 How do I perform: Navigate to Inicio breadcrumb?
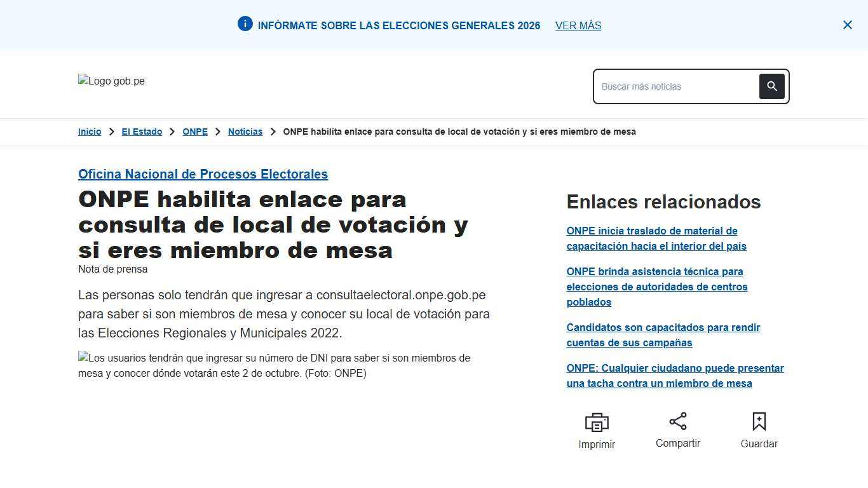89,132
